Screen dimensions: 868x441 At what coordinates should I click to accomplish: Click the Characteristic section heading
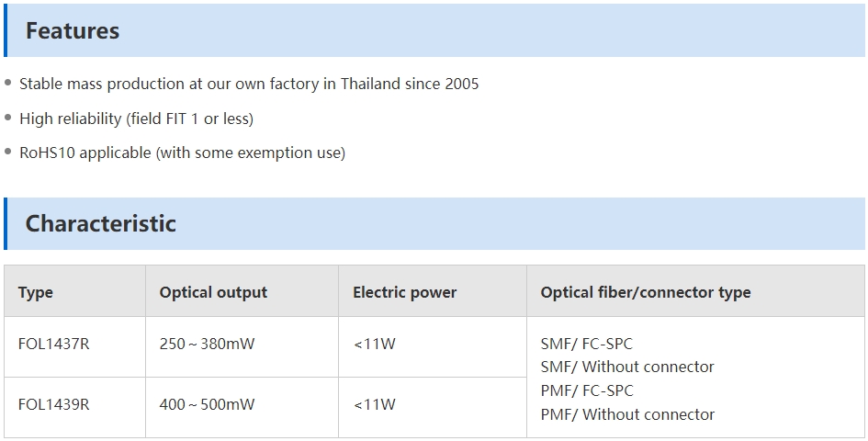point(101,223)
